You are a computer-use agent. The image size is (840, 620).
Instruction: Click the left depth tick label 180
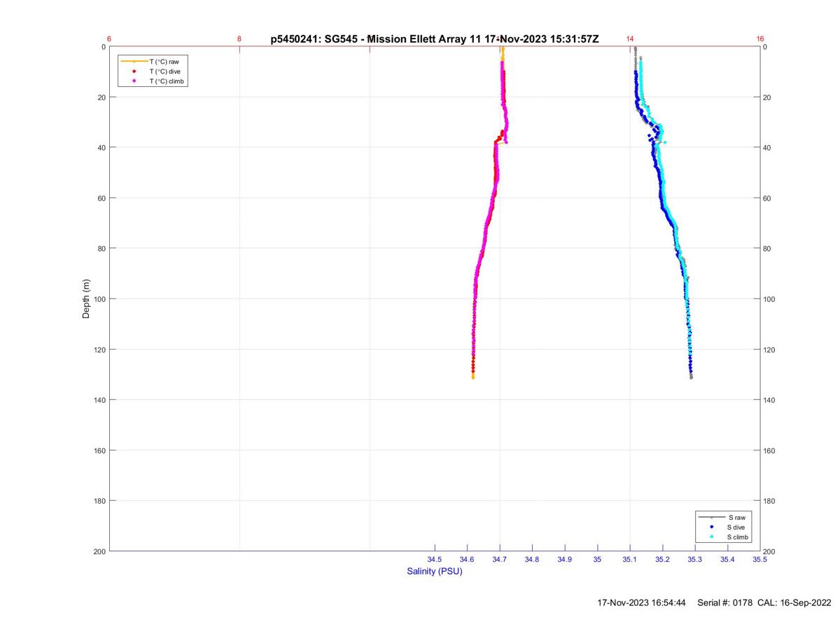pos(99,501)
